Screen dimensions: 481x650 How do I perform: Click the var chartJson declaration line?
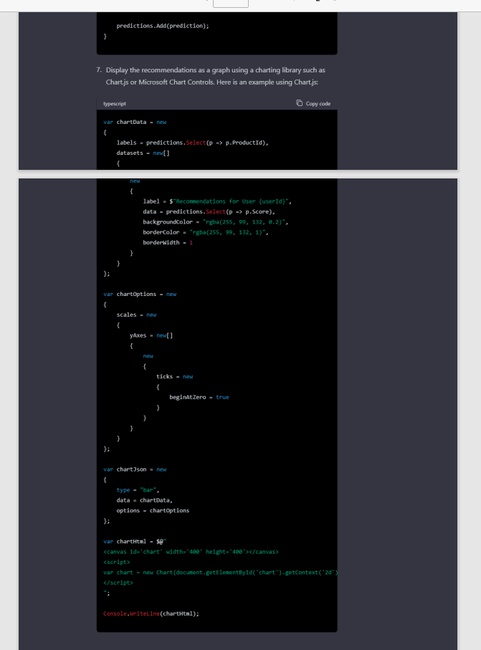pyautogui.click(x=135, y=469)
